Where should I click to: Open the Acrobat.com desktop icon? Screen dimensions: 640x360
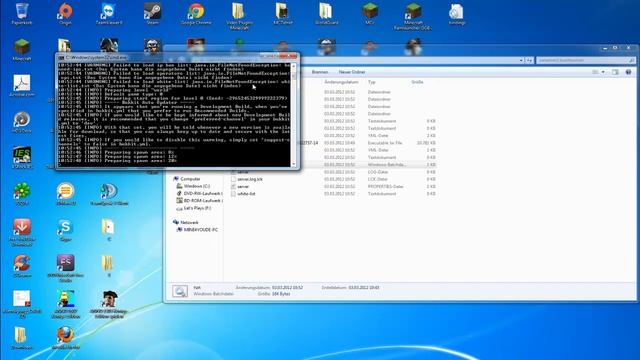pos(22,85)
